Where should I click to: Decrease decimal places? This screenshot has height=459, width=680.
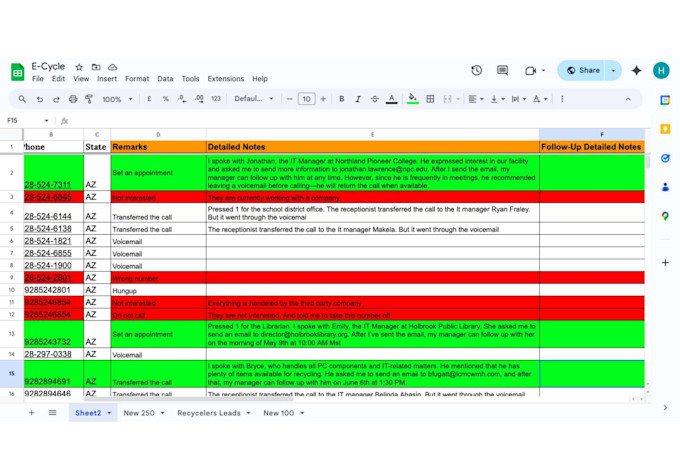(x=182, y=99)
